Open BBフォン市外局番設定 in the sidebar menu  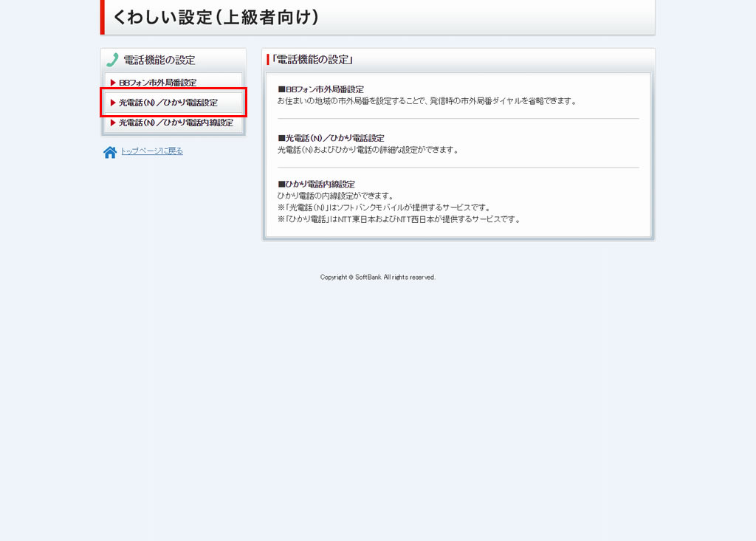pos(158,83)
